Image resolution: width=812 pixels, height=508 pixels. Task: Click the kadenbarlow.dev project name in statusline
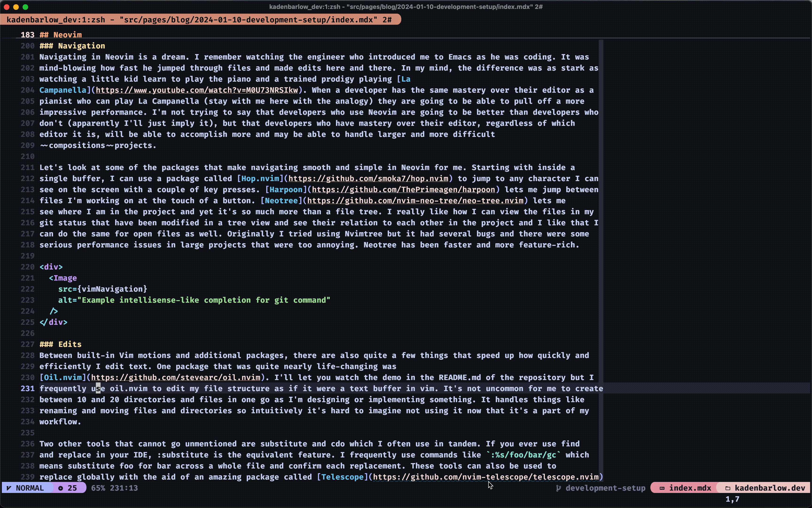(770, 488)
